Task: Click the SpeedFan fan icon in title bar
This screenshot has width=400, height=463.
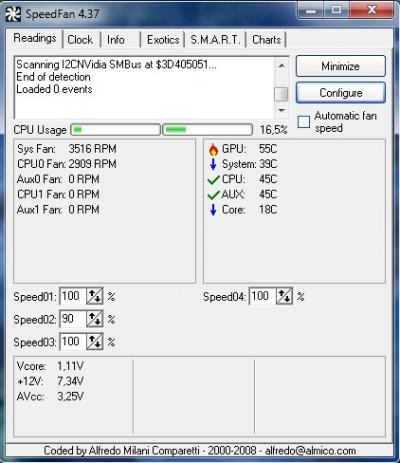Action: point(13,14)
